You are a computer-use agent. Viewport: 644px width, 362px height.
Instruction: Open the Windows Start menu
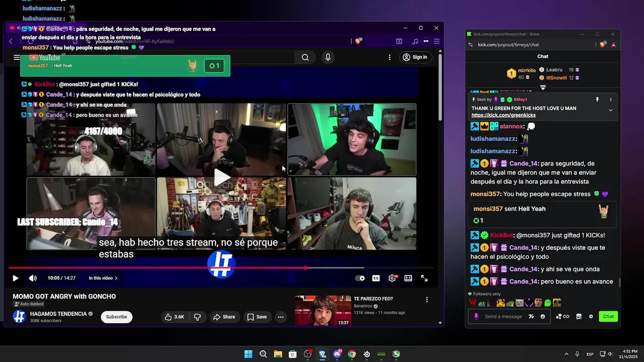tap(248, 354)
